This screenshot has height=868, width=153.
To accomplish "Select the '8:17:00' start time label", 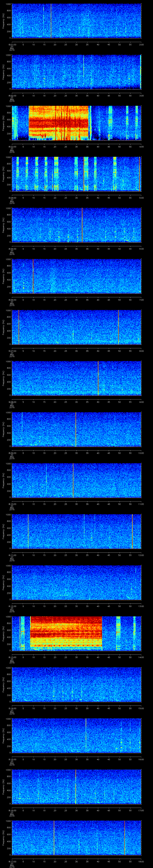I will coord(12,862).
